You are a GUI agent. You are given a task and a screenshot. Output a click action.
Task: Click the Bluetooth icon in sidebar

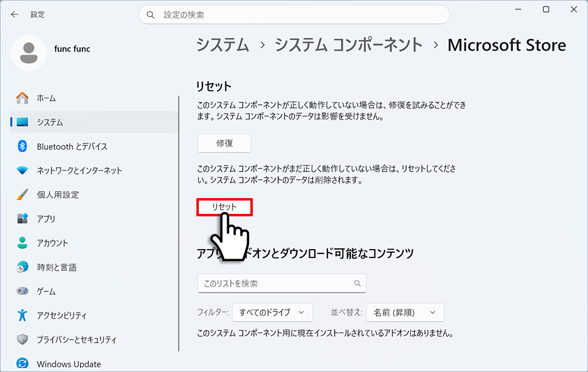click(22, 146)
